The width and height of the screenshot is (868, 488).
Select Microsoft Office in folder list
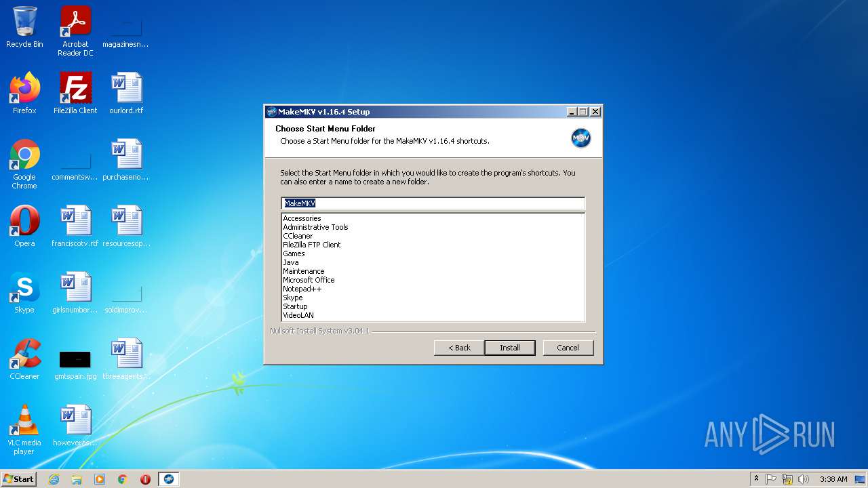point(309,280)
